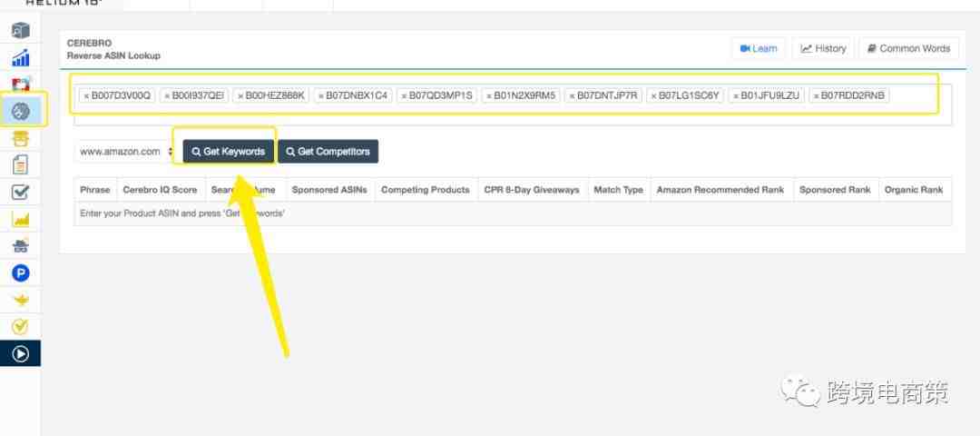The height and width of the screenshot is (436, 980).
Task: Click the yellow storefront sidebar icon
Action: click(x=20, y=138)
